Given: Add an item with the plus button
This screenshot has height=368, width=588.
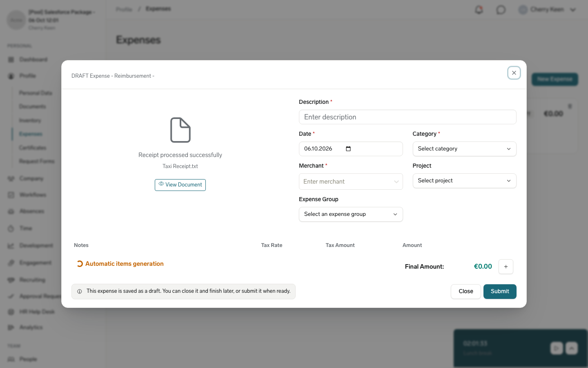Looking at the screenshot, I should click(506, 267).
